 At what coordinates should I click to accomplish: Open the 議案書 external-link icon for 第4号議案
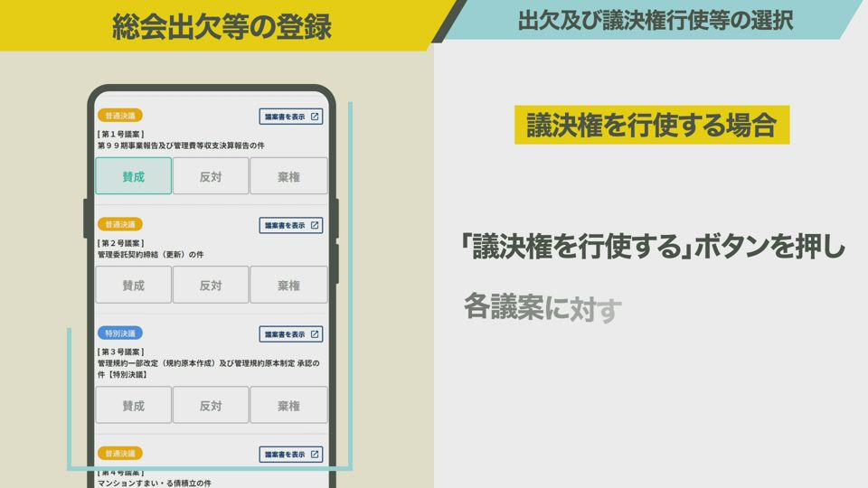(315, 455)
